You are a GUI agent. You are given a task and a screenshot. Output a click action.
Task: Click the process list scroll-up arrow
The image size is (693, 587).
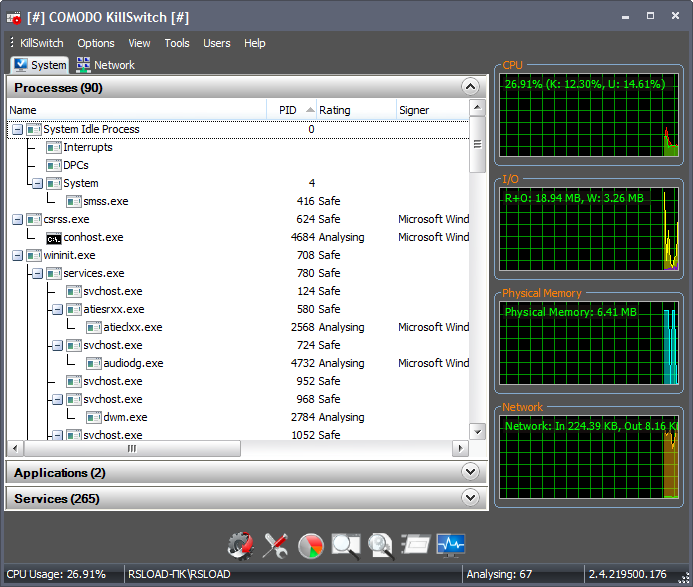477,107
